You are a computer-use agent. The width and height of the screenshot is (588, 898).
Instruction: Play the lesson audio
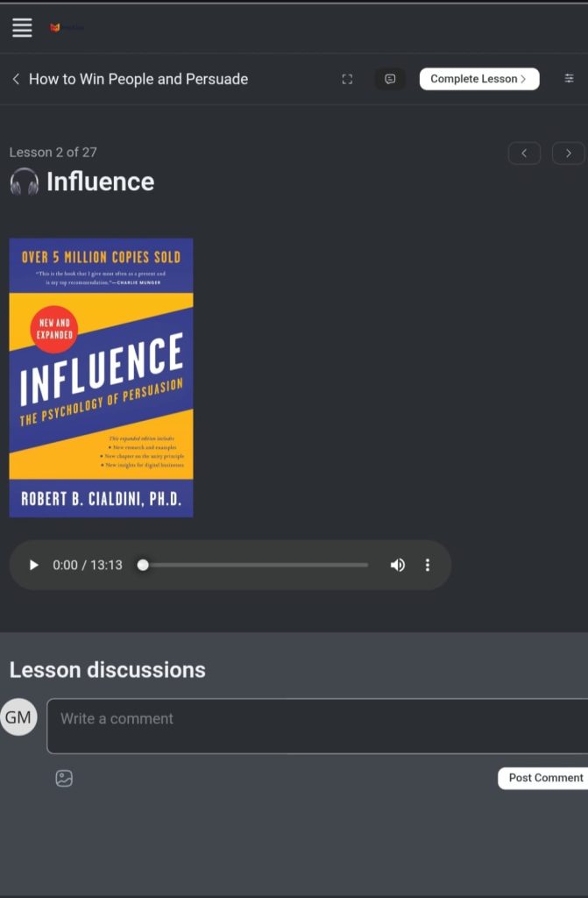(34, 565)
